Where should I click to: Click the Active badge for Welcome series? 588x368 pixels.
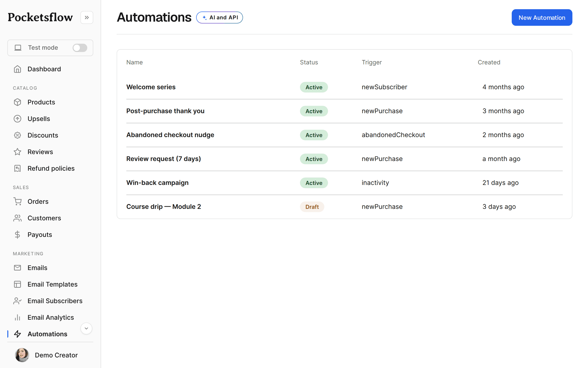coord(314,87)
